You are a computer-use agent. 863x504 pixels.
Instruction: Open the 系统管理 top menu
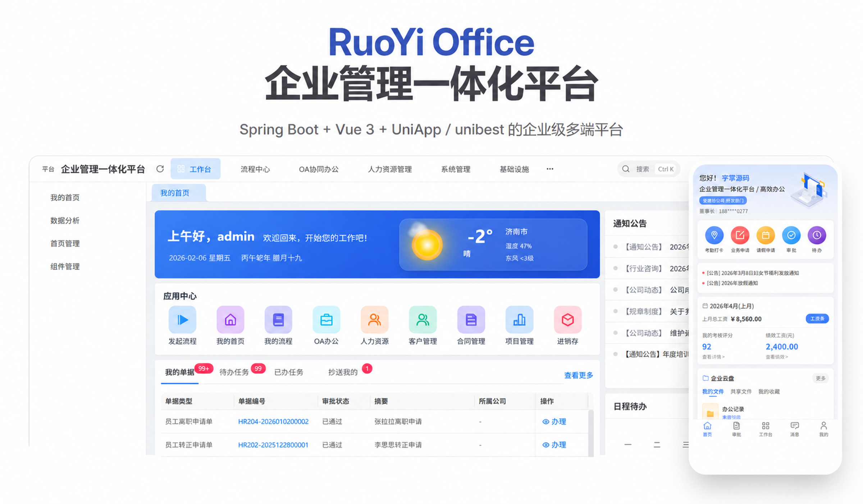point(456,169)
